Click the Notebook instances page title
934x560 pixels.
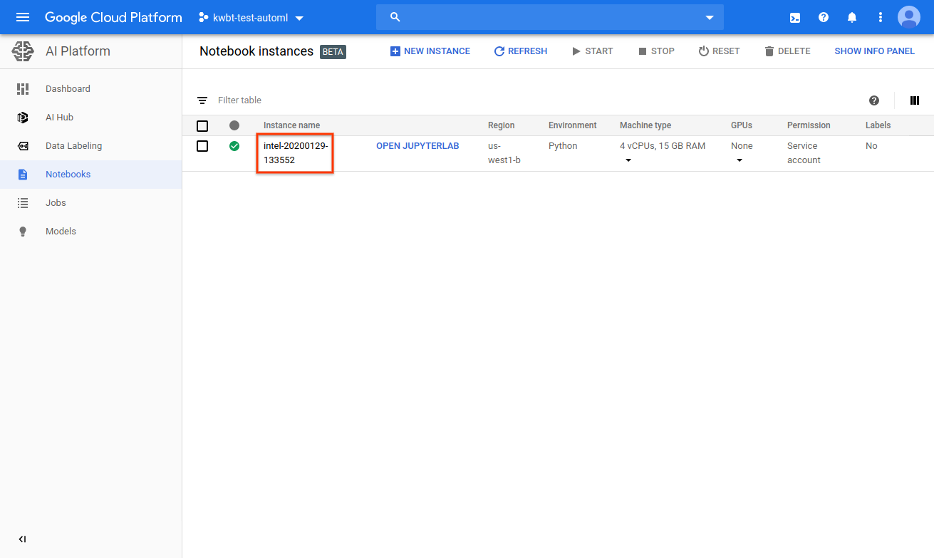click(x=256, y=51)
